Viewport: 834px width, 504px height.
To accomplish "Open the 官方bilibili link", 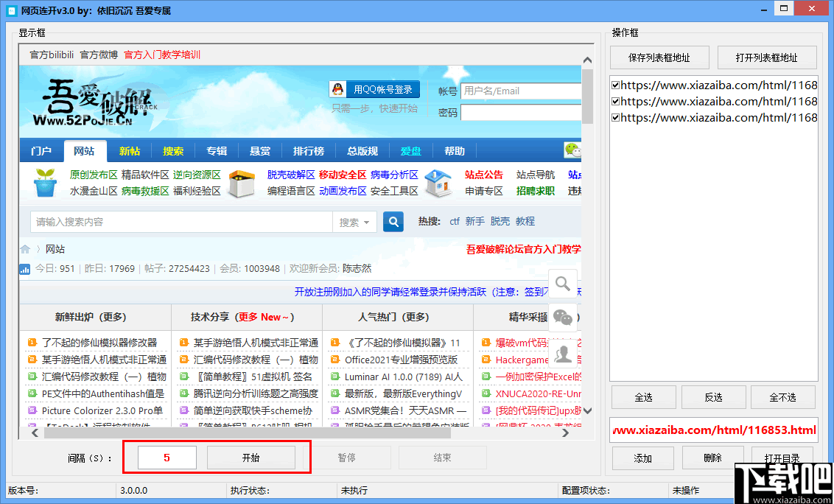I will click(x=52, y=55).
